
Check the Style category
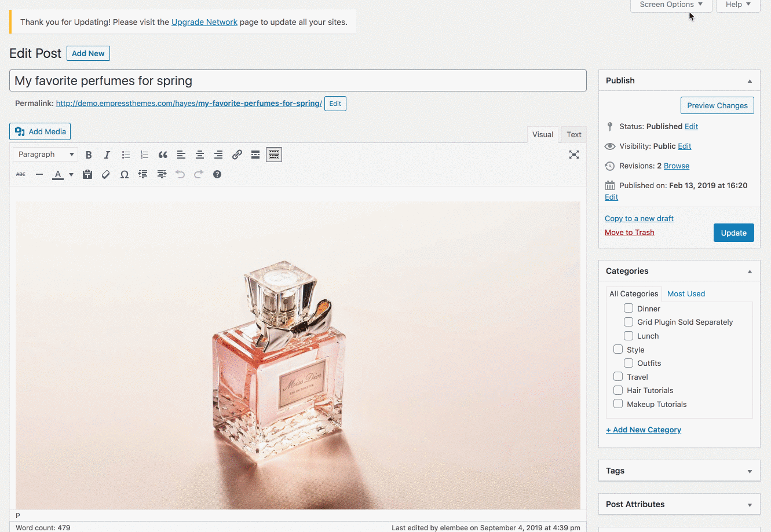618,350
